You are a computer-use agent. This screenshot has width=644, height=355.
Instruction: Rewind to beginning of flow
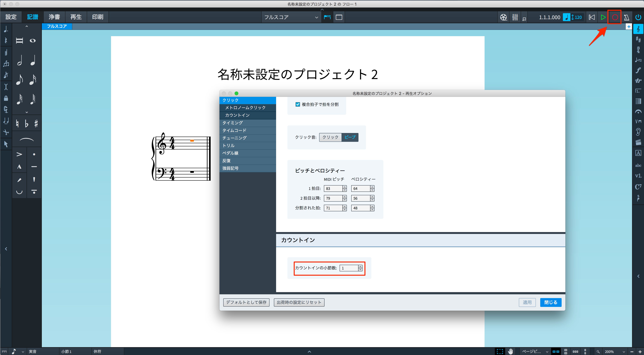tap(591, 17)
